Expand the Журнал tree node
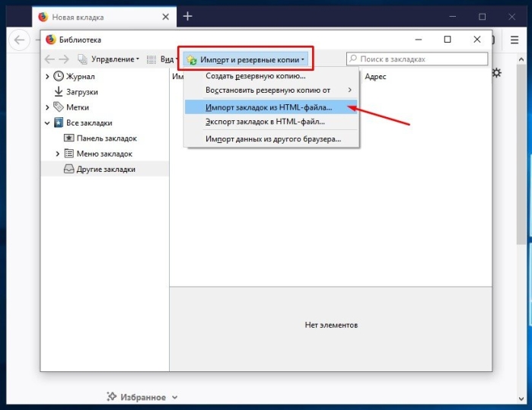The image size is (532, 410). click(47, 77)
